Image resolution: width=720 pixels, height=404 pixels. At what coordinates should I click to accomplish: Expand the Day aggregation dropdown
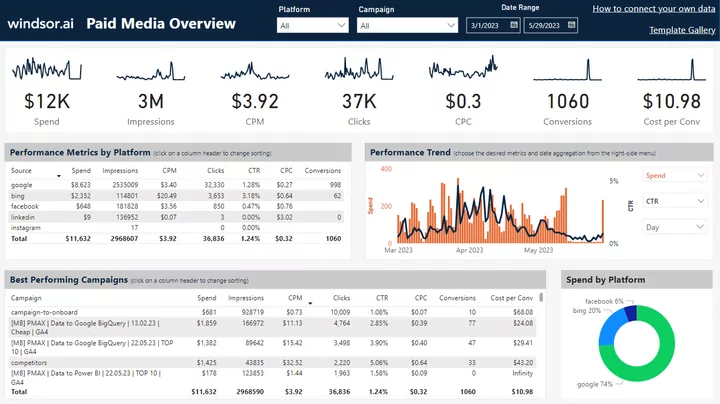pos(674,227)
